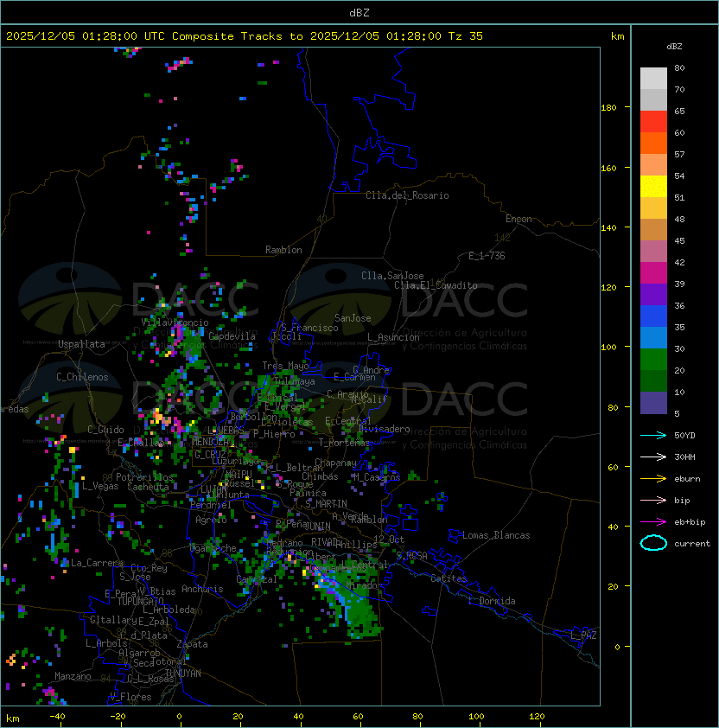Click the 'Potrerillos' map label
Viewport: 719px width, 728px height.
tap(144, 477)
